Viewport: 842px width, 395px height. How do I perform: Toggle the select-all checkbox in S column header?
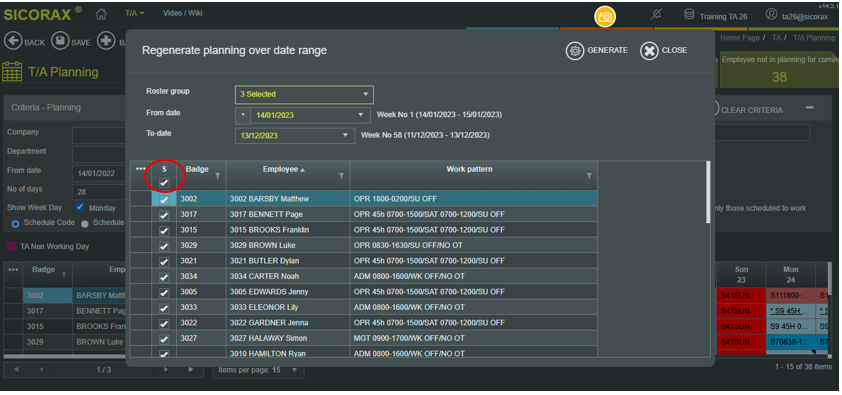164,183
